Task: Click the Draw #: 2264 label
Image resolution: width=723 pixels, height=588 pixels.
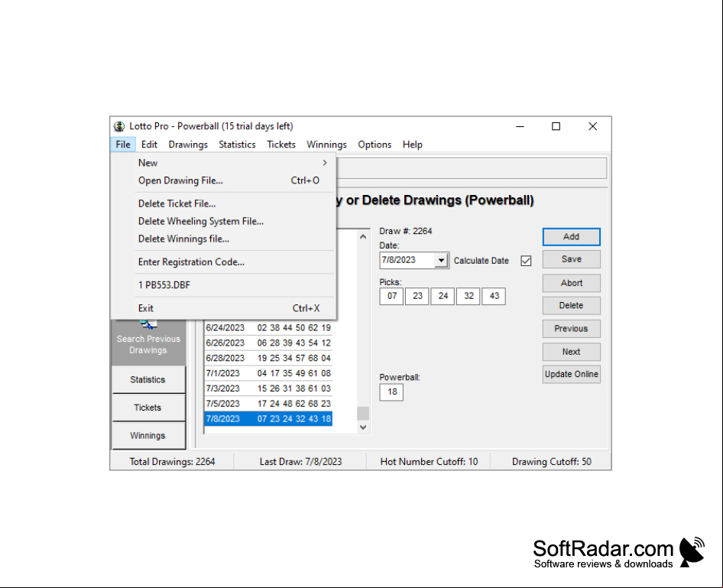Action: point(405,231)
